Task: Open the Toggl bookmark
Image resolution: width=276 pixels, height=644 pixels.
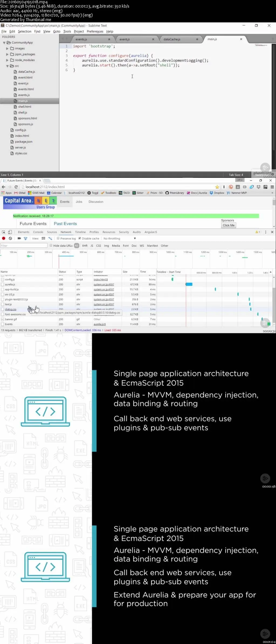Action: tap(93, 193)
